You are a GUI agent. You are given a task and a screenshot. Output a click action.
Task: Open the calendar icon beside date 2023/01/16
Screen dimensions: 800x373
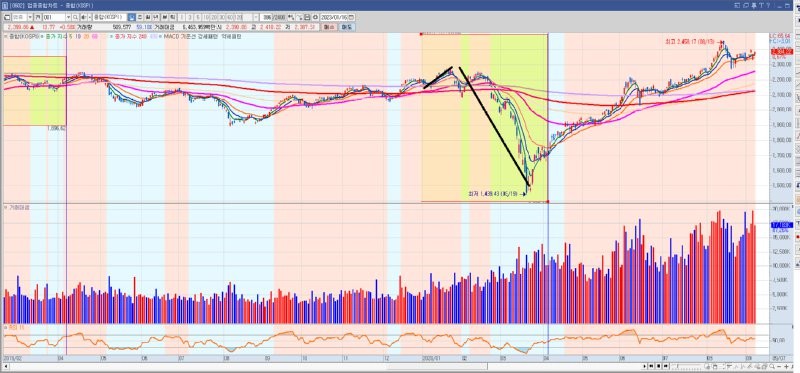352,17
